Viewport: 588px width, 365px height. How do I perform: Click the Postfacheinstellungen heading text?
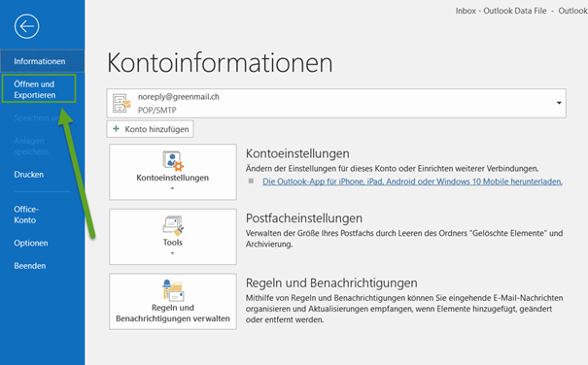click(304, 218)
